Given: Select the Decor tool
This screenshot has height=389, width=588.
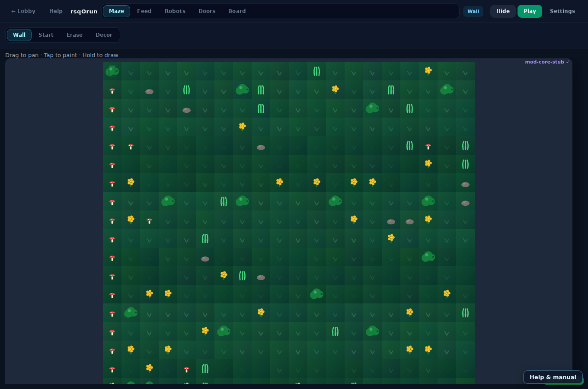Looking at the screenshot, I should (x=104, y=35).
